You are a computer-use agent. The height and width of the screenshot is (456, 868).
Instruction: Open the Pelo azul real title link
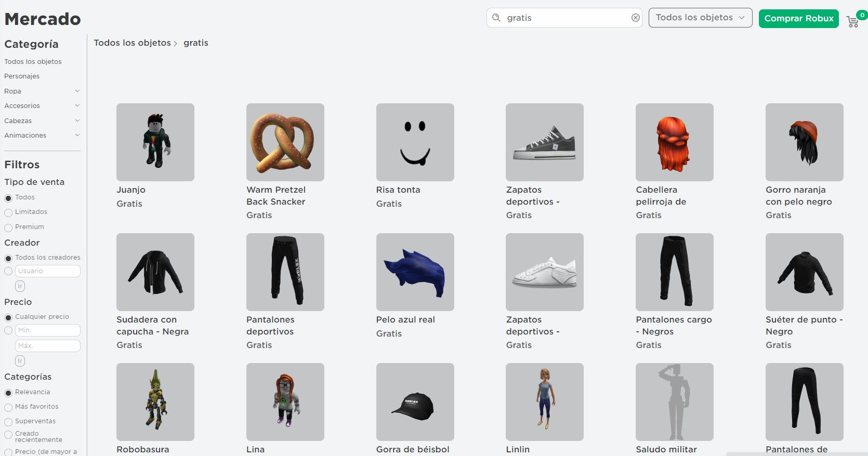[x=405, y=319]
